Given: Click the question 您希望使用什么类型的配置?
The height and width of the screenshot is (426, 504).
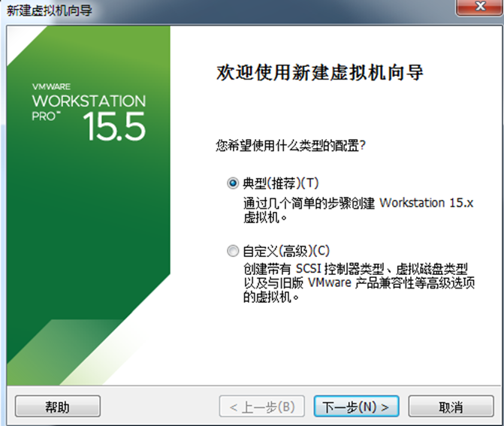Looking at the screenshot, I should [291, 146].
